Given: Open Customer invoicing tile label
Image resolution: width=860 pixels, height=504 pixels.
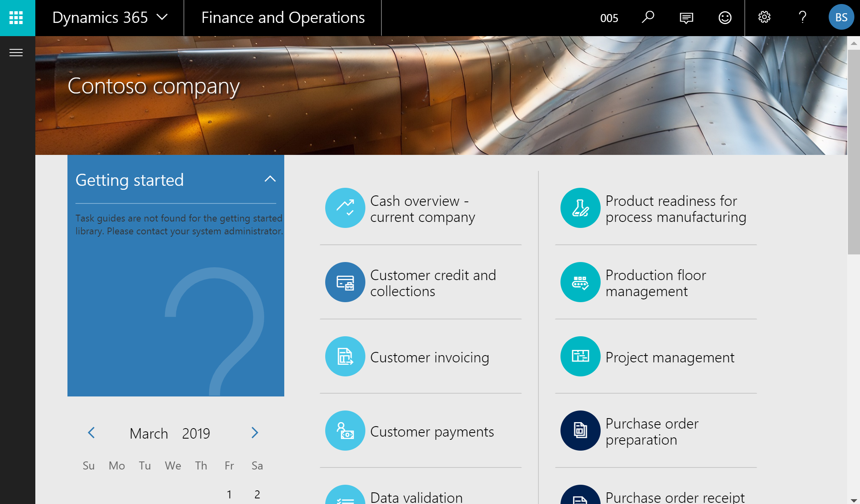Looking at the screenshot, I should (x=430, y=357).
